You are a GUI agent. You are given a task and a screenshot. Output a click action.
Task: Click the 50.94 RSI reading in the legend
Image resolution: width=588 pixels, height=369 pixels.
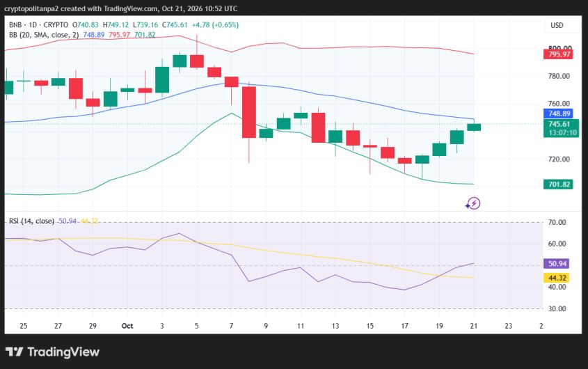point(67,221)
